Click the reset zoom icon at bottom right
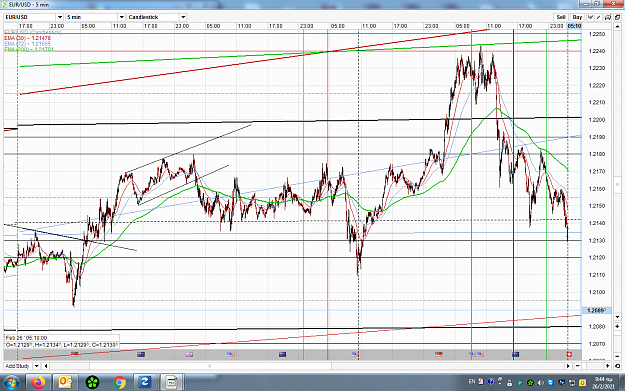 coord(617,366)
